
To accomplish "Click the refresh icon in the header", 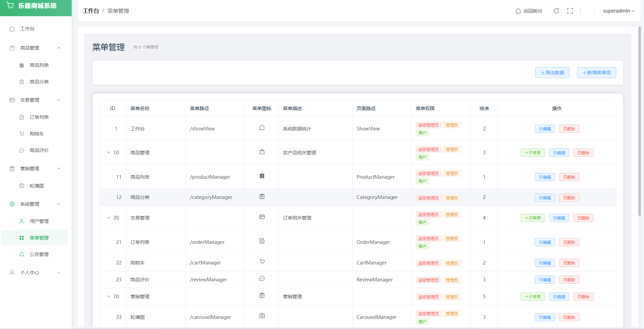I will pos(556,11).
